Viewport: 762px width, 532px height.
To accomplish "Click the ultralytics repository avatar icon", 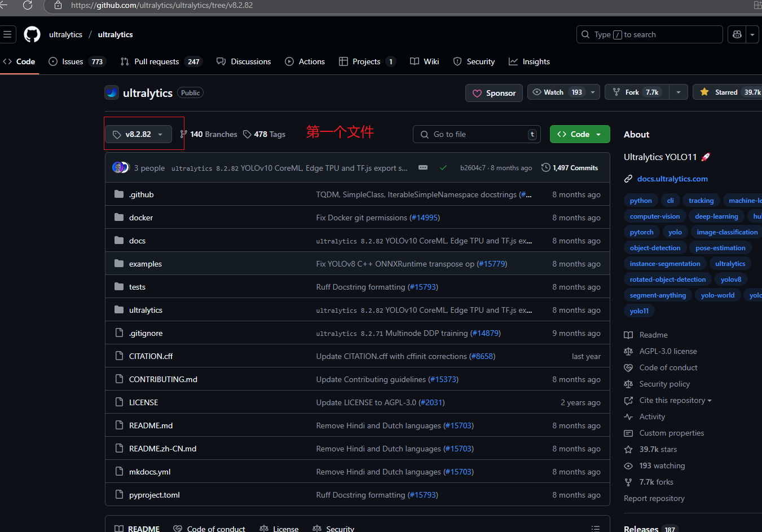I will 112,92.
